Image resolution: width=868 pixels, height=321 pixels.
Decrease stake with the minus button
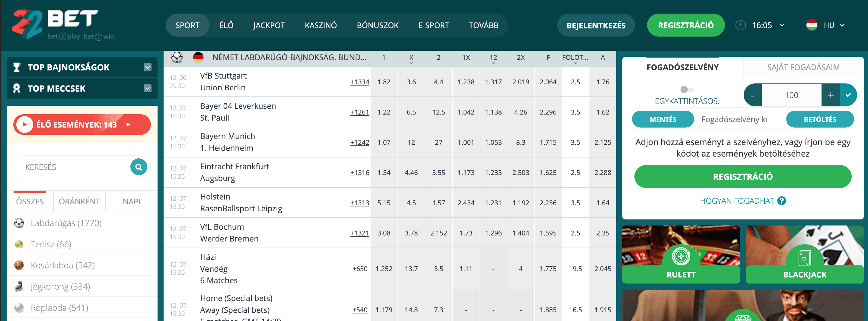click(752, 95)
